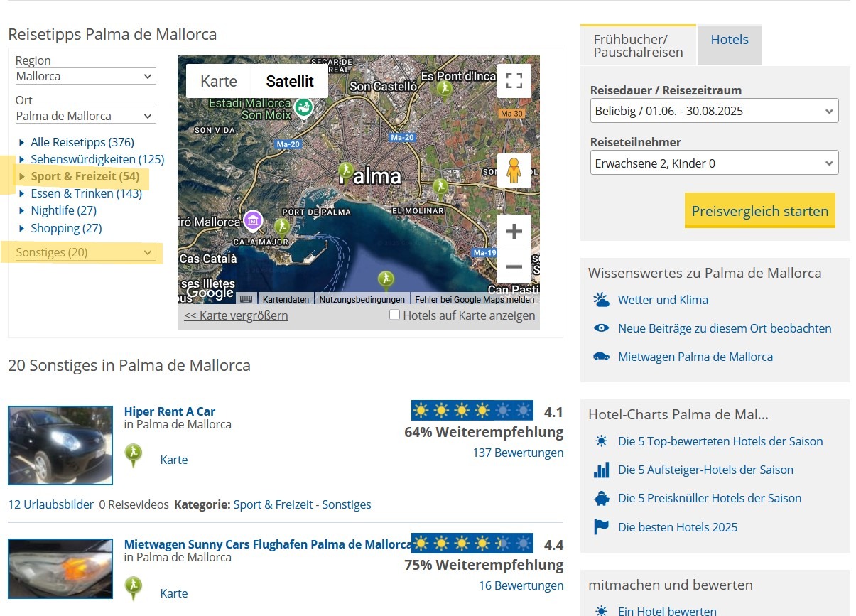The image size is (856, 616).
Task: Zoom in on the map
Action: pos(514,232)
